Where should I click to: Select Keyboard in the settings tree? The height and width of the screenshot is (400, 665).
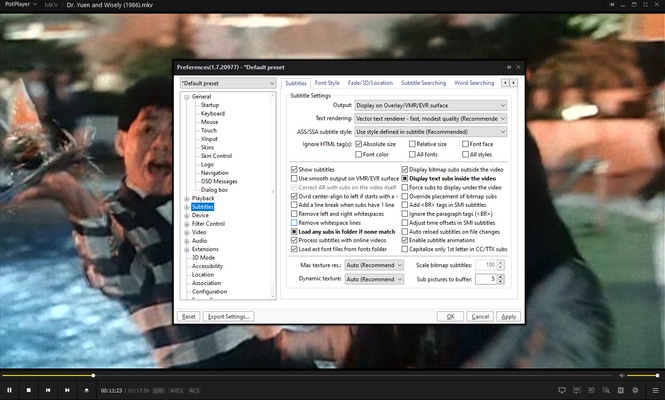point(212,114)
